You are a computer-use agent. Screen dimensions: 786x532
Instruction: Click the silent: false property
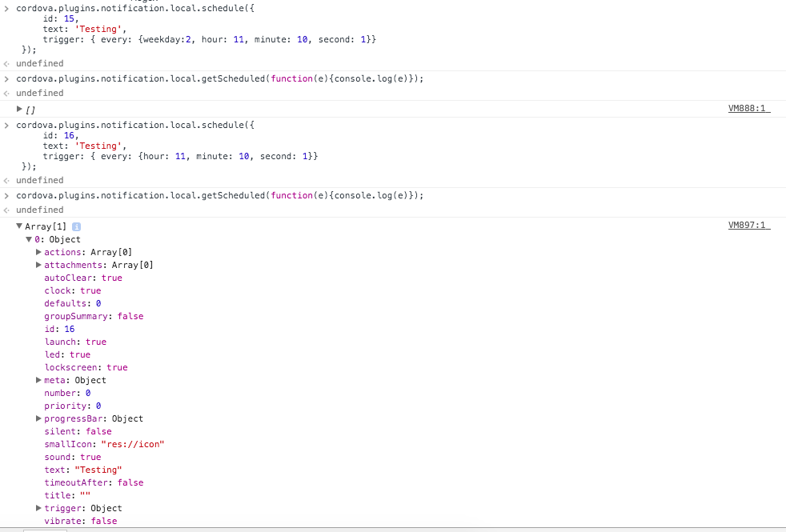(x=78, y=431)
